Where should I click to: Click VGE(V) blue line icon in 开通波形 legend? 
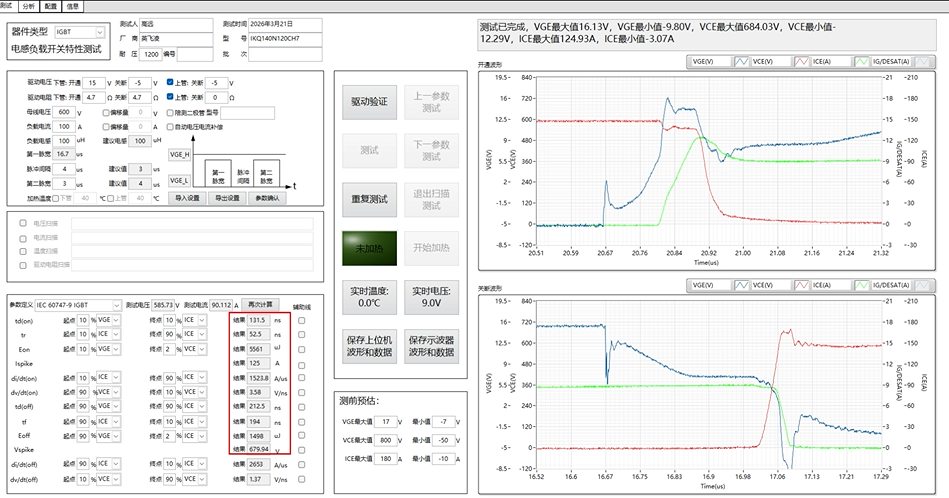[741, 62]
